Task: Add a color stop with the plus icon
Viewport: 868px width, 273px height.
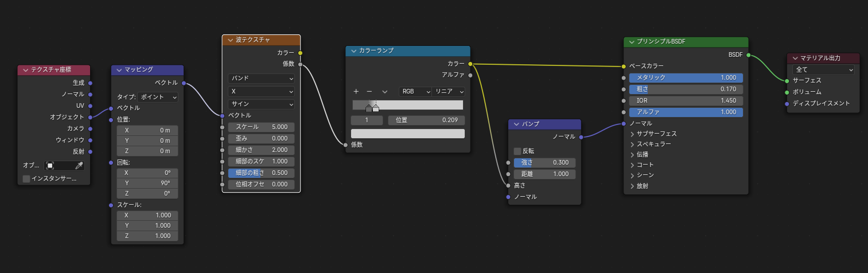Action: 356,91
